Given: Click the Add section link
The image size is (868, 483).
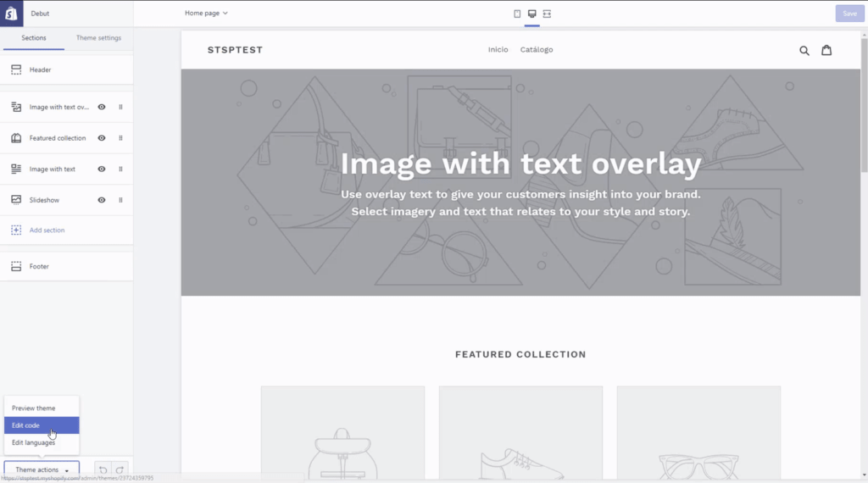Looking at the screenshot, I should tap(47, 230).
